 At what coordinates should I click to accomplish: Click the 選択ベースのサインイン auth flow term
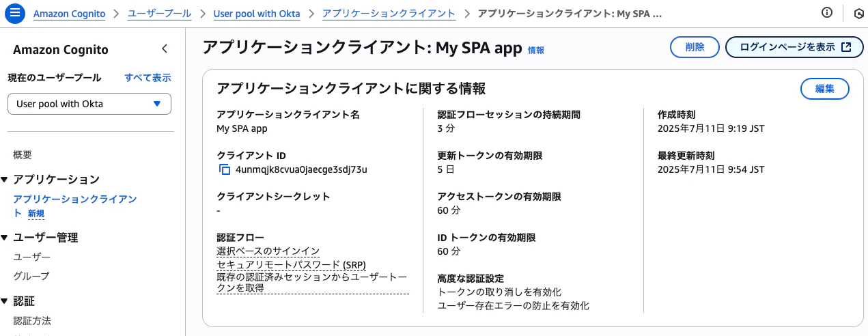coord(268,251)
